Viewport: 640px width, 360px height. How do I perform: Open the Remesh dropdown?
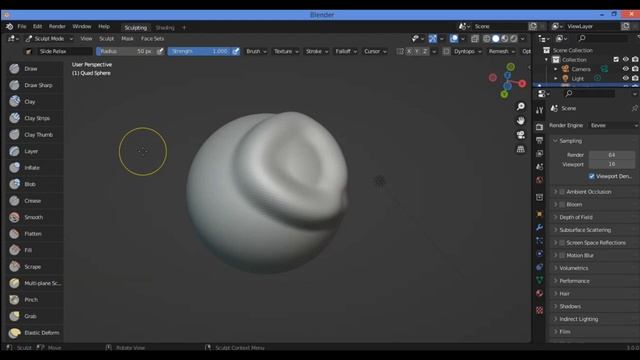502,51
